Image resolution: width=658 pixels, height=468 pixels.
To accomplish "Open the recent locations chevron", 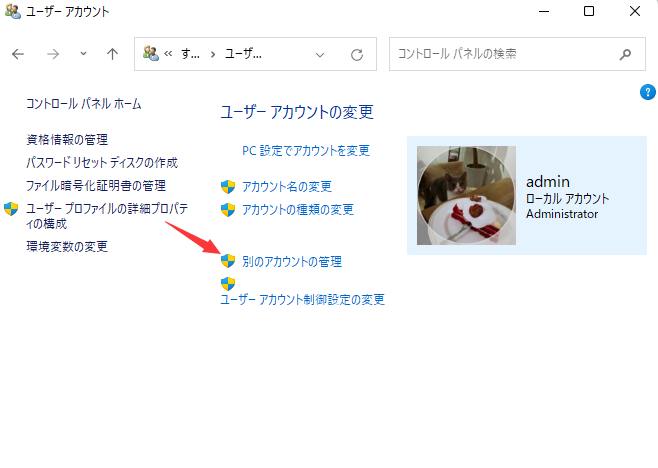I will pyautogui.click(x=84, y=54).
